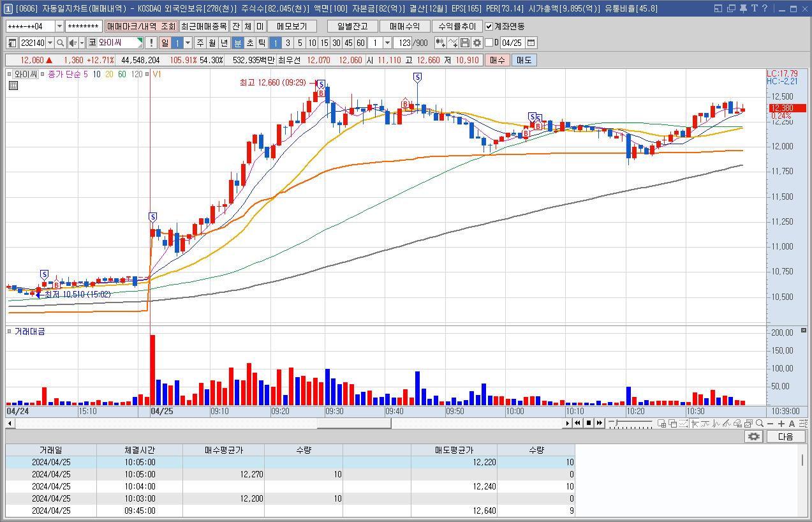Click the letter A text icon below chart
The height and width of the screenshot is (522, 812).
(x=792, y=424)
